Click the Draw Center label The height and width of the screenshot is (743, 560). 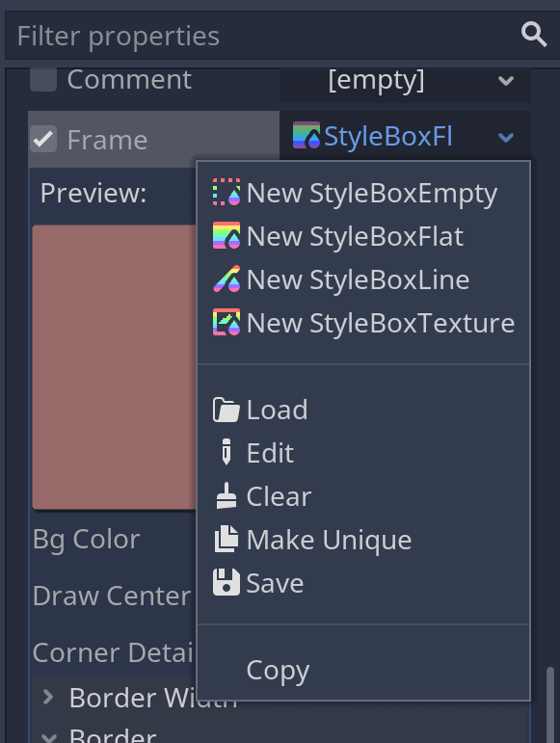[x=112, y=596]
